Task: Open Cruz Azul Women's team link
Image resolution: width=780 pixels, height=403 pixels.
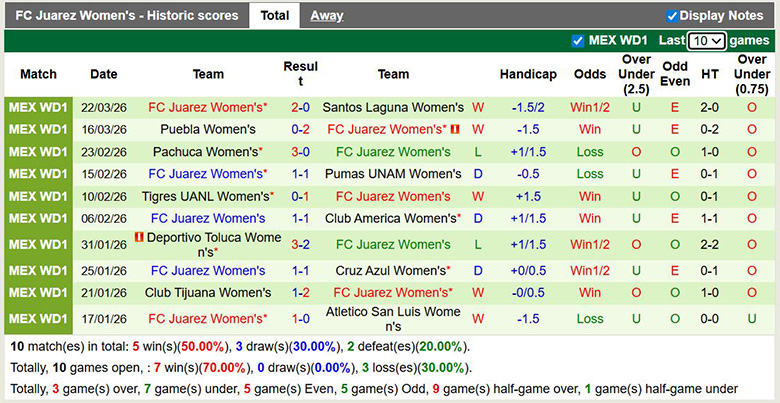Action: point(391,270)
